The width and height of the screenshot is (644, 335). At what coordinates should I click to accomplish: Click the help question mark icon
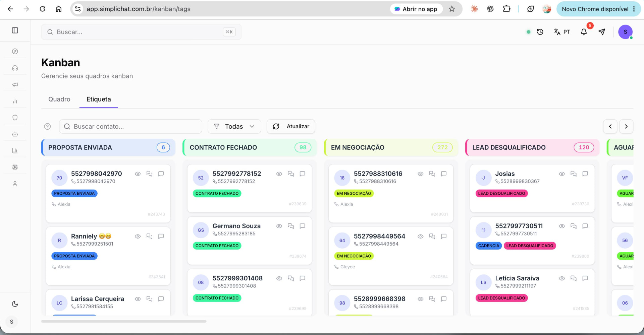click(x=47, y=126)
